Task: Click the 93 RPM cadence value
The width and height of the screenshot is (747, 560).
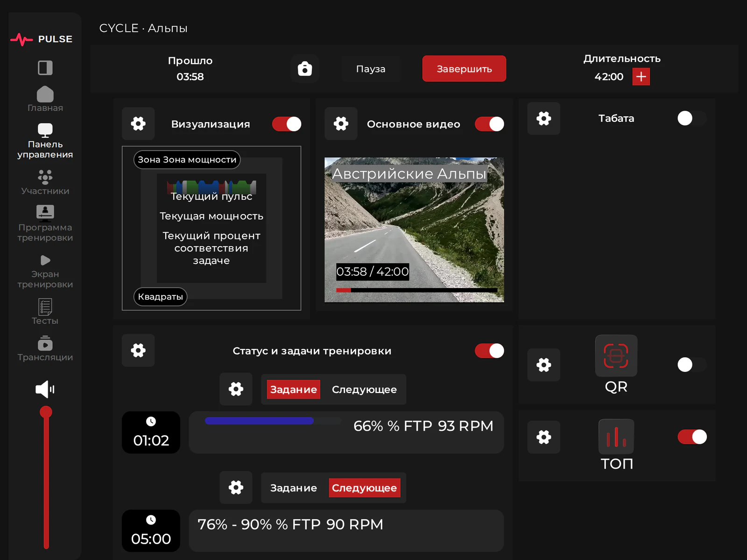Action: click(465, 426)
